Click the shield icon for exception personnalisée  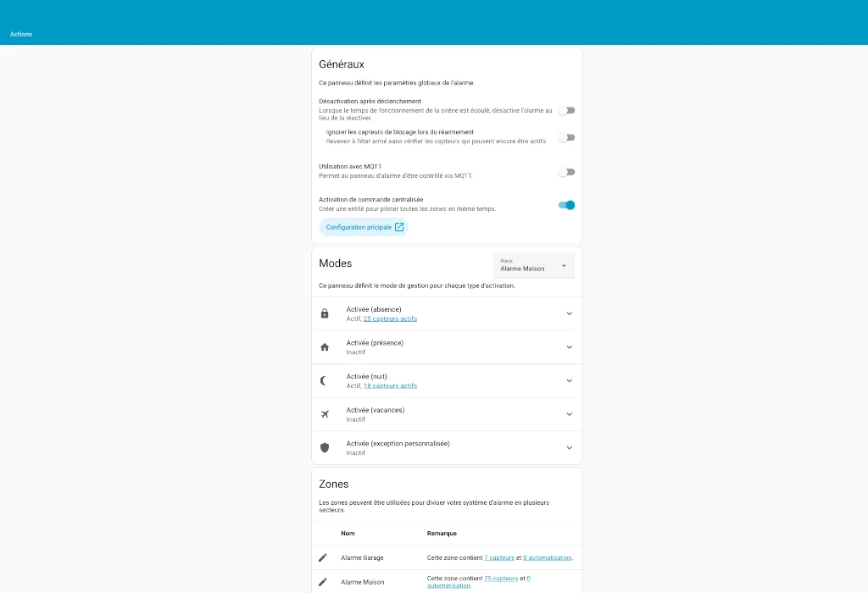[325, 447]
